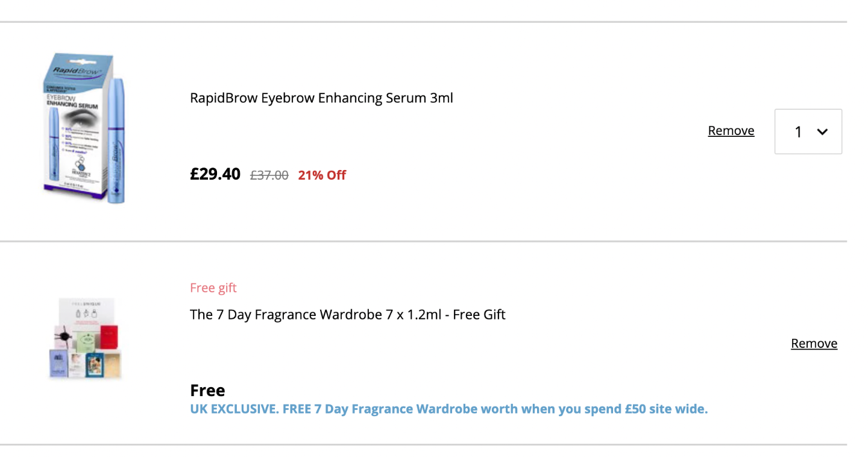Remove the RapidBrow serum from basket
This screenshot has height=457, width=868.
coord(731,131)
